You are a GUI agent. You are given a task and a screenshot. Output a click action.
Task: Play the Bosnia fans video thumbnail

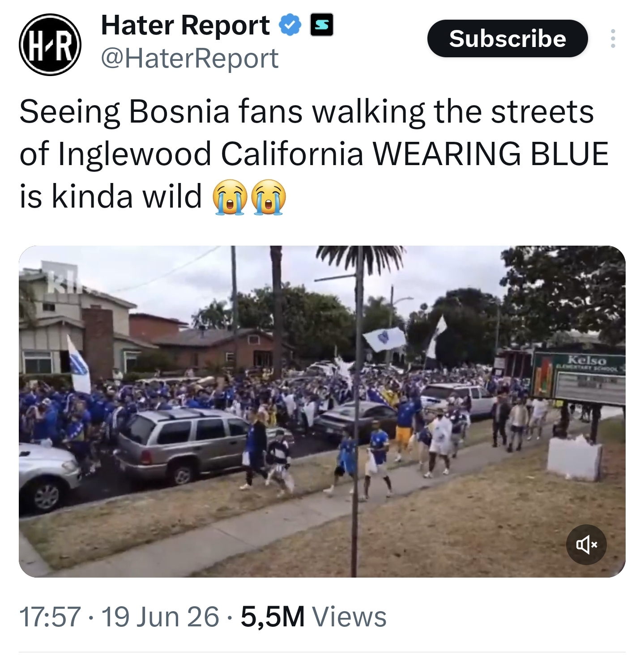coord(322,411)
